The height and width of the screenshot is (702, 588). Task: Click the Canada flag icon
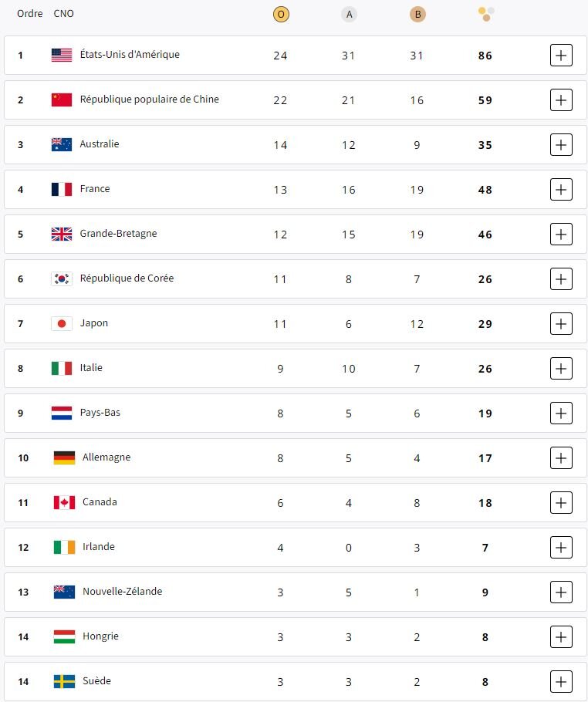click(64, 502)
